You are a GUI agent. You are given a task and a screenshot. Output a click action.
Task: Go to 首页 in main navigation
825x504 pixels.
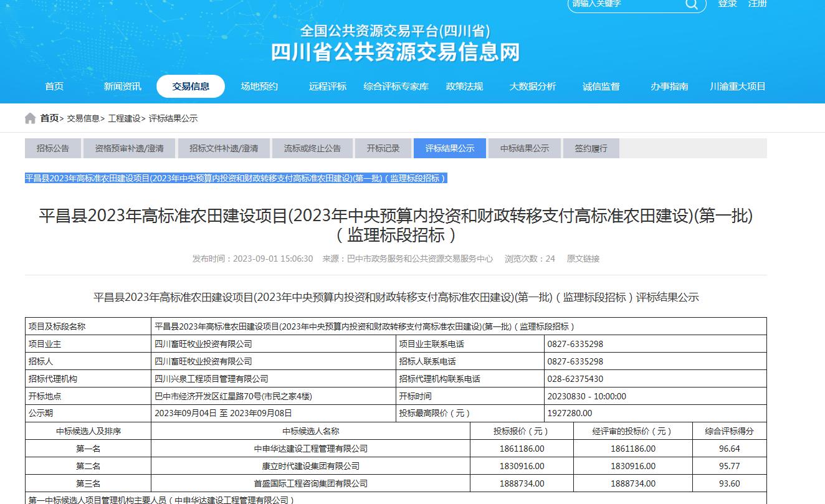tap(54, 87)
